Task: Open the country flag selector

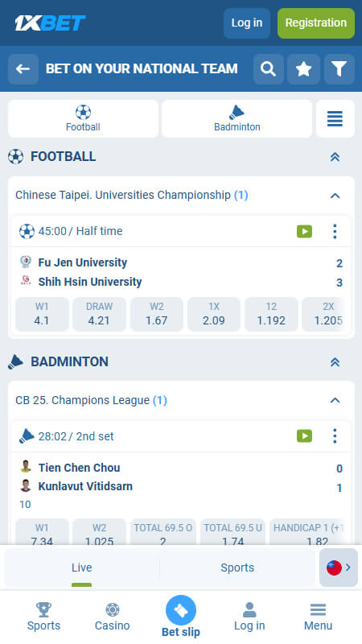Action: [x=339, y=568]
